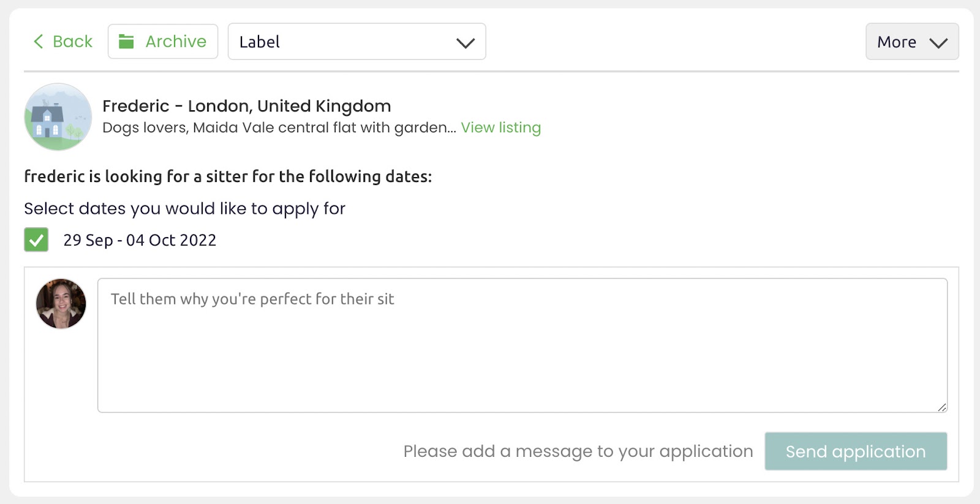Click the house illustration listing avatar
The height and width of the screenshot is (504, 980).
pos(58,117)
